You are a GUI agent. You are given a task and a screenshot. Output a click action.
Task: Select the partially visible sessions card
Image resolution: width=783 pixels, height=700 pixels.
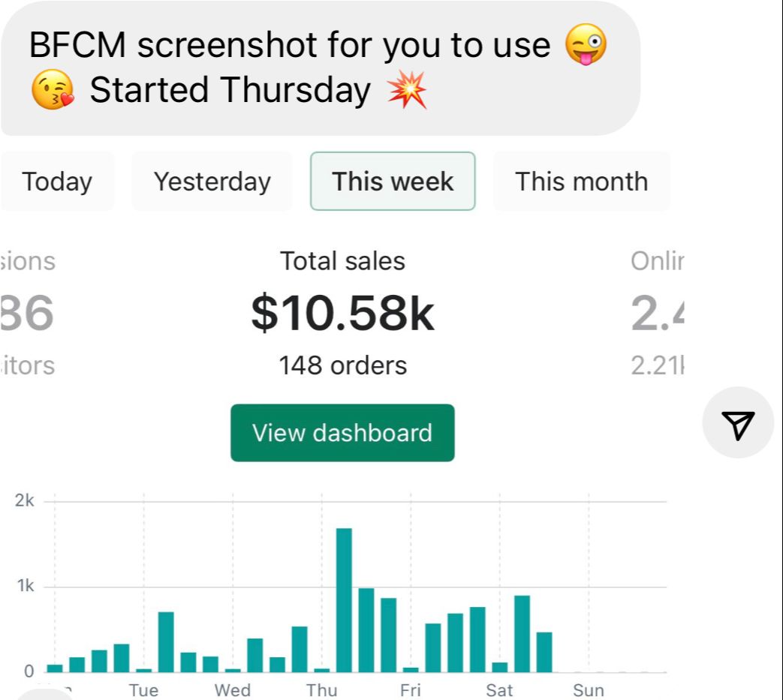tap(30, 314)
